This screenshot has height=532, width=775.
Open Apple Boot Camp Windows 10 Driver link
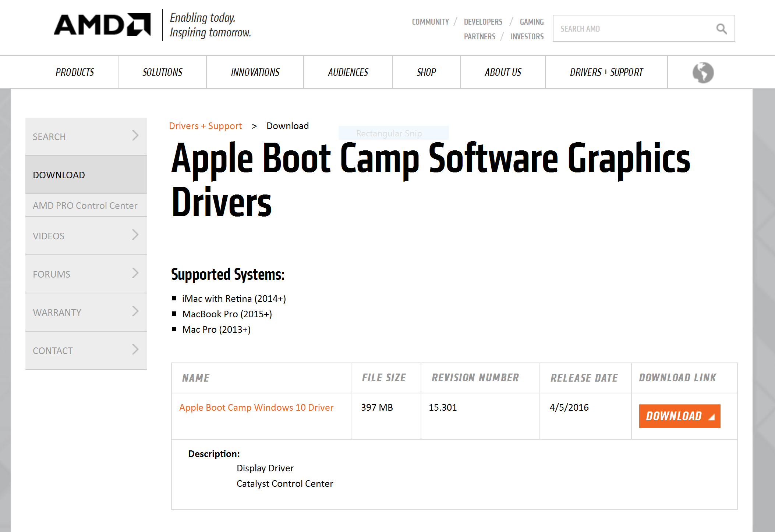tap(256, 407)
